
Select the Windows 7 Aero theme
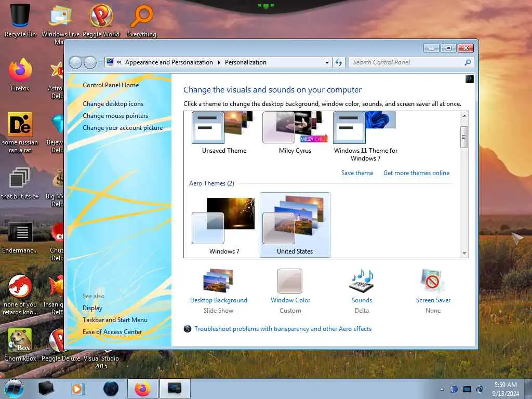pos(224,225)
